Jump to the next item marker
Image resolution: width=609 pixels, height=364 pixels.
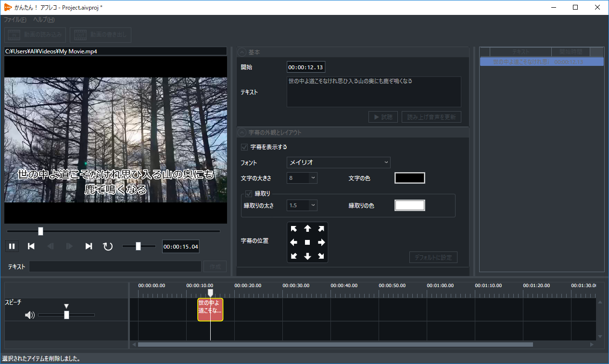[x=89, y=246]
